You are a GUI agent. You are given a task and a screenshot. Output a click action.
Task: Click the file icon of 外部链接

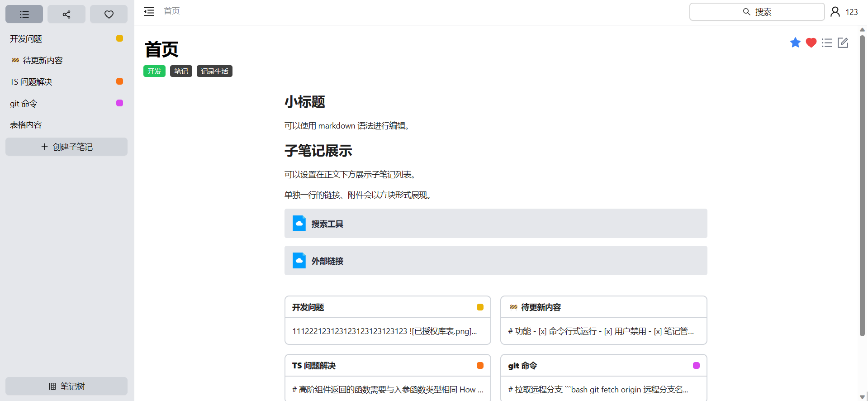(299, 261)
